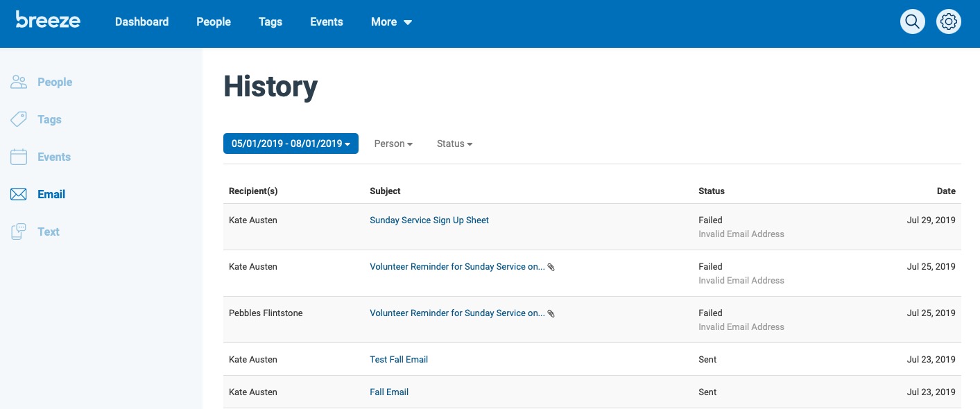Click the People sidebar icon
The height and width of the screenshot is (409, 980).
pyautogui.click(x=19, y=82)
